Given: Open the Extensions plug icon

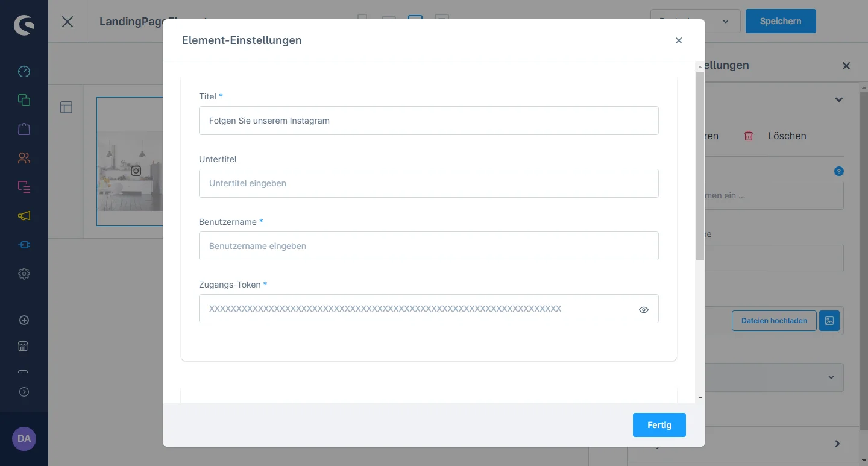Looking at the screenshot, I should coord(24,245).
